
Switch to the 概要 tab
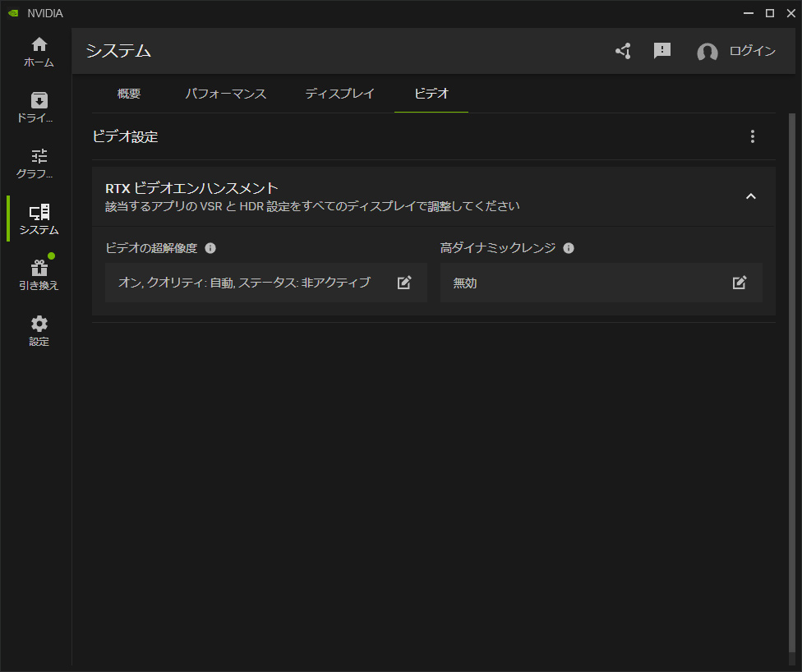(x=128, y=94)
